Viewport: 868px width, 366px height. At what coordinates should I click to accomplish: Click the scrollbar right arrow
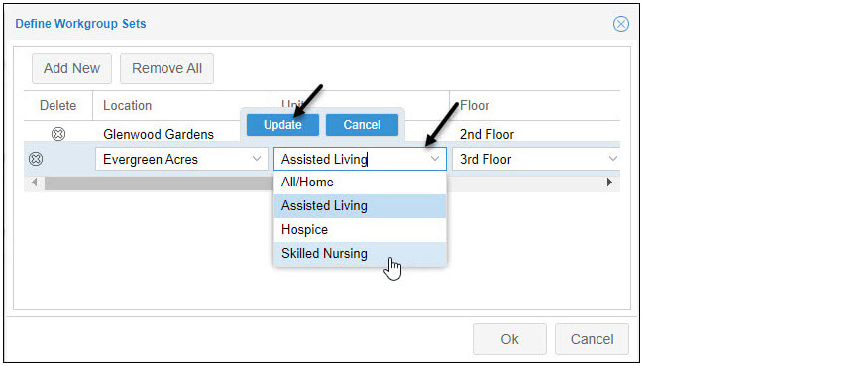(x=610, y=182)
